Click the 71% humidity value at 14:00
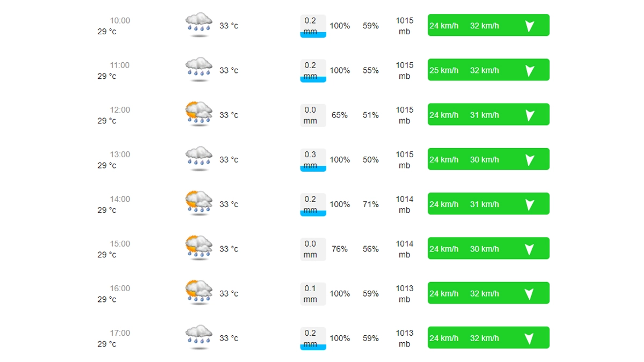Screen dimensions: 644x362 [x=370, y=204]
